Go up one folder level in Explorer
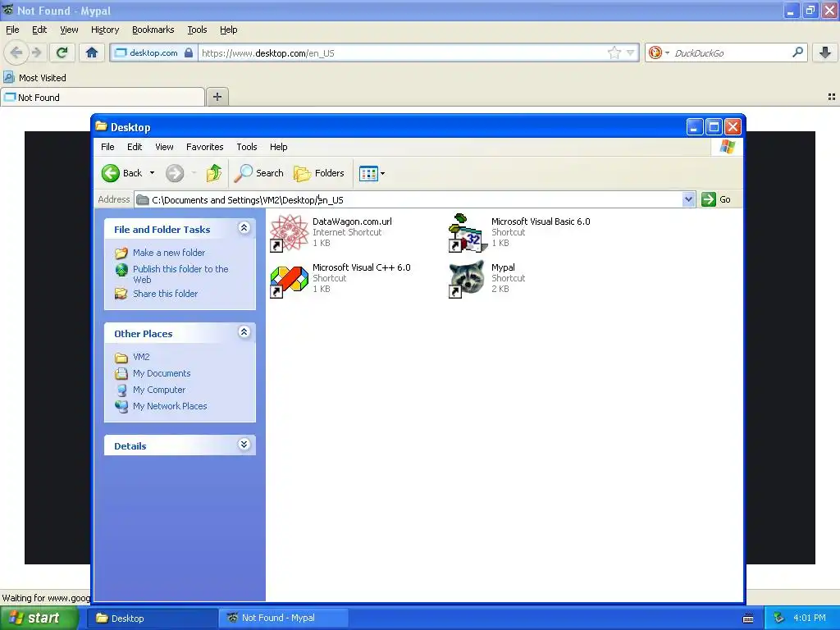 click(x=214, y=173)
